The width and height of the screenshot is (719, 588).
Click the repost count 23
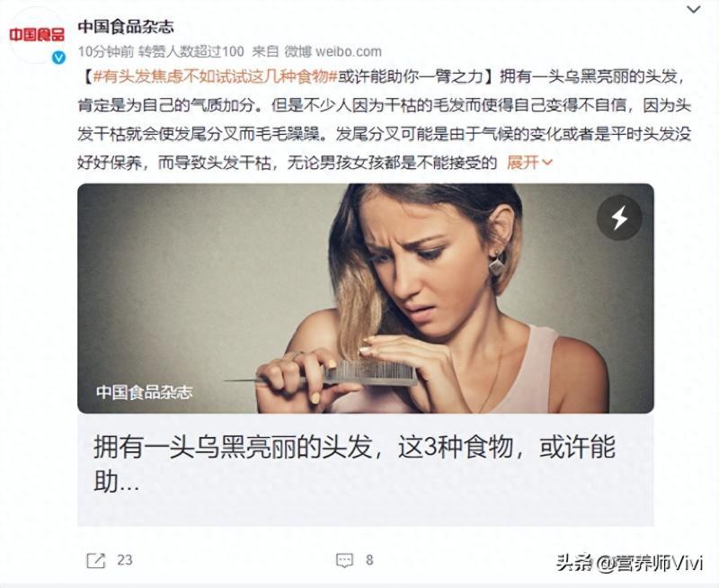click(125, 560)
